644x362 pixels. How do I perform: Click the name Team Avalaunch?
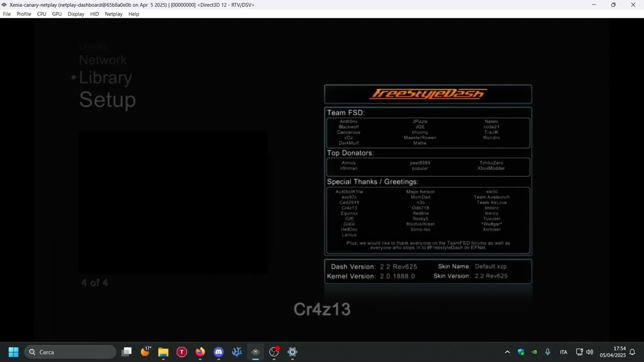pyautogui.click(x=492, y=197)
